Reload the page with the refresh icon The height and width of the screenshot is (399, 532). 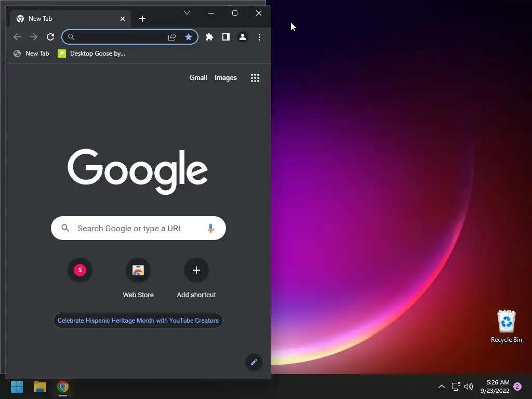[x=50, y=37]
